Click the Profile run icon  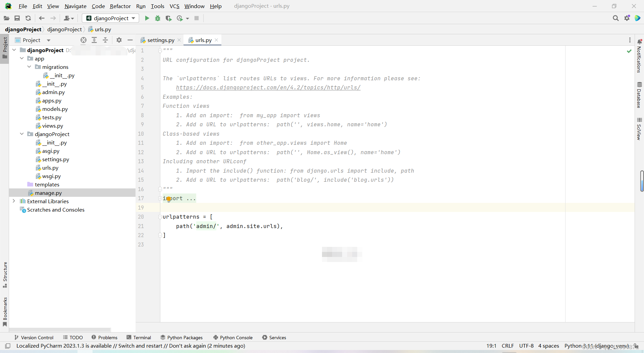180,18
